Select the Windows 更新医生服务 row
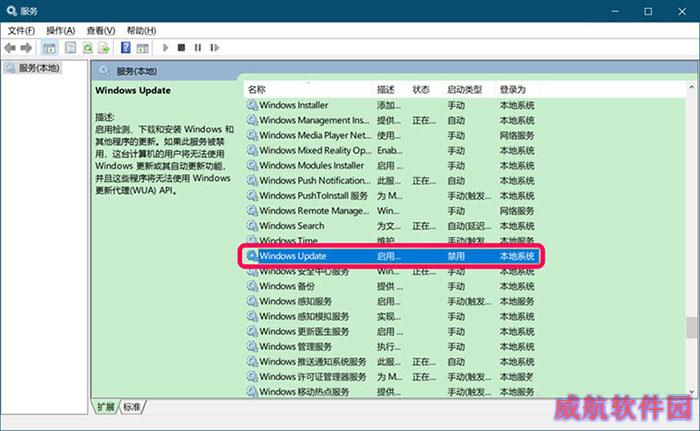The image size is (700, 431). point(391,331)
